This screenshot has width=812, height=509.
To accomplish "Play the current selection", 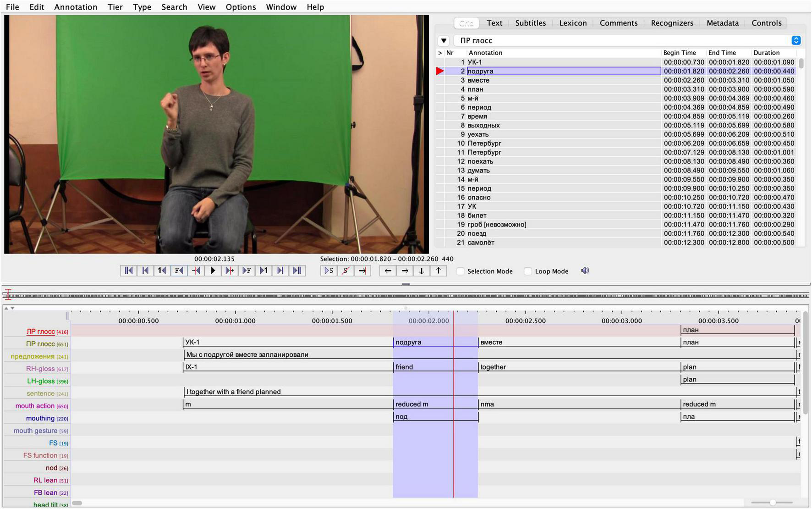I will coord(329,271).
